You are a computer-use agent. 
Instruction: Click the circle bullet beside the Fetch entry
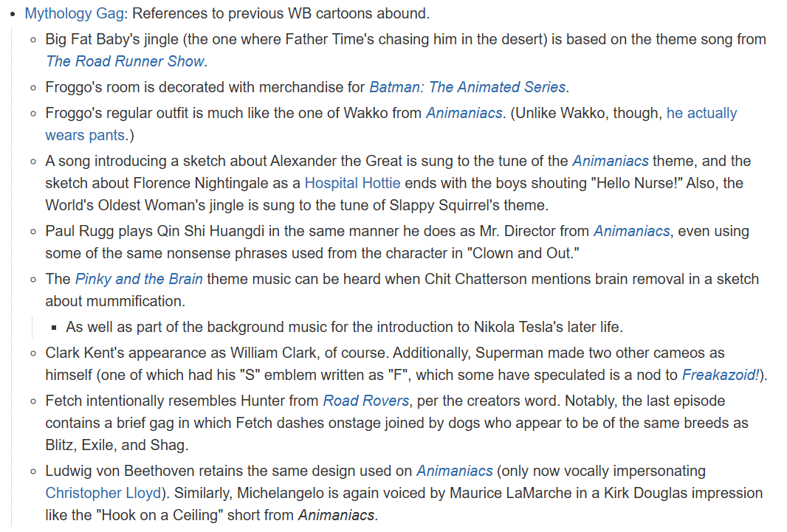pos(33,401)
